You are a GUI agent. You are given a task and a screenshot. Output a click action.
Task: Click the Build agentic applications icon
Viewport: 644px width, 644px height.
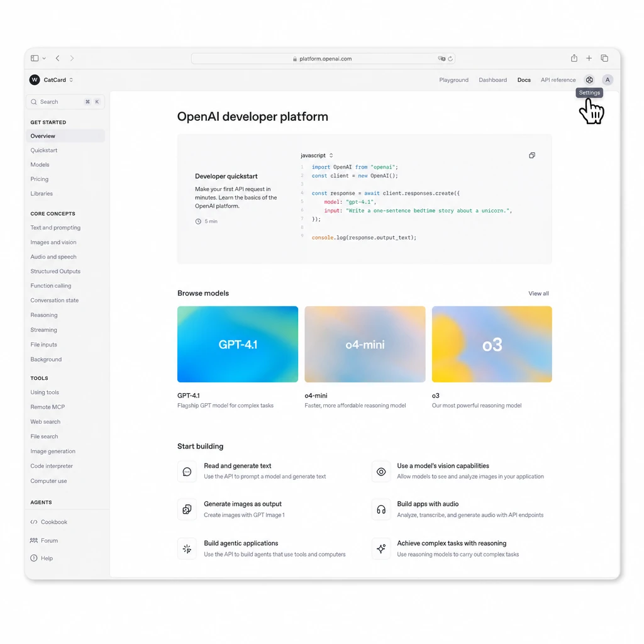point(187,548)
